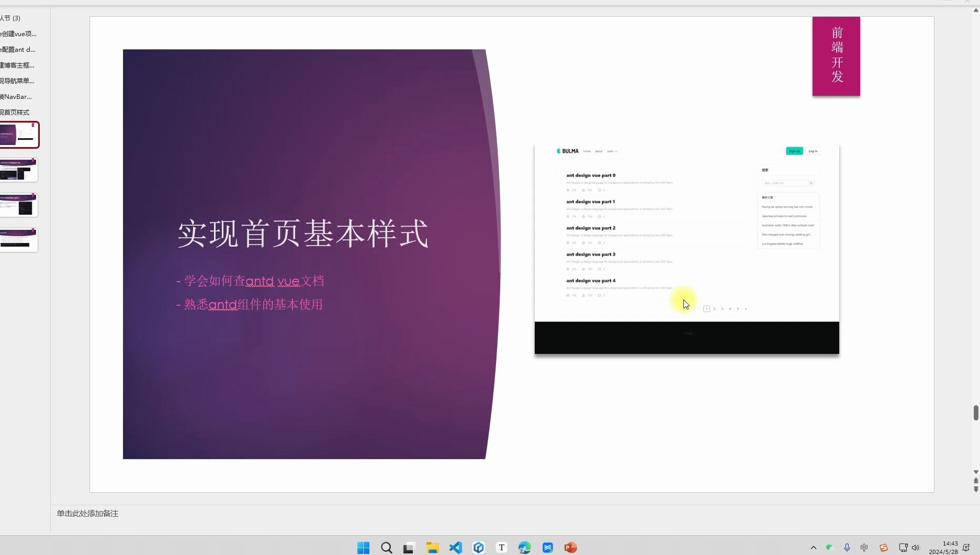Screen dimensions: 980x555
Task: Select the last slide thumbnail in the pane
Action: pos(19,240)
